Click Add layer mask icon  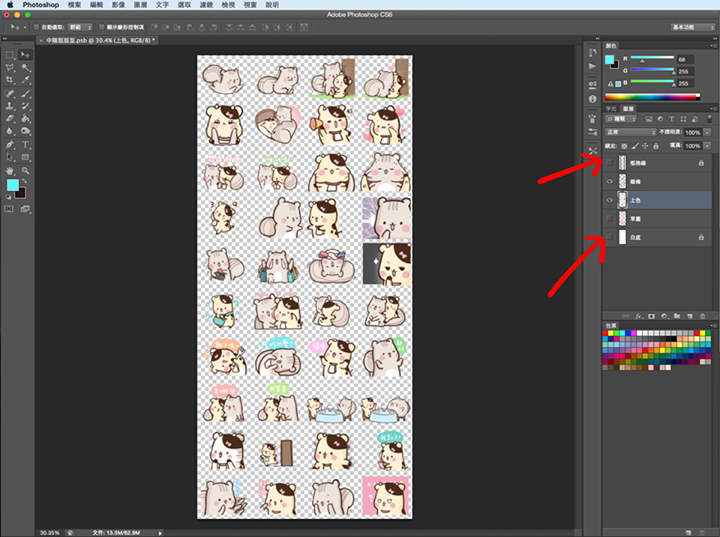(x=651, y=316)
